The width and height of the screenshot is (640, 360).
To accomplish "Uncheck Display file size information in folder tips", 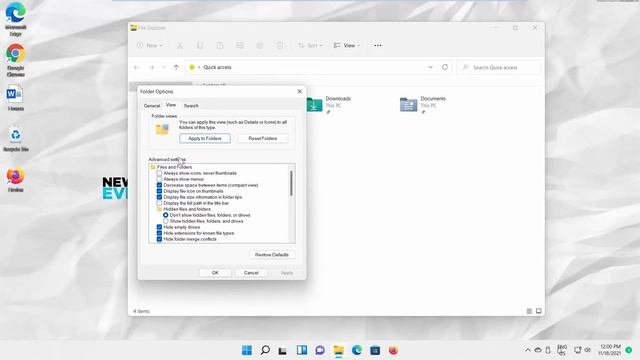I will [x=159, y=197].
